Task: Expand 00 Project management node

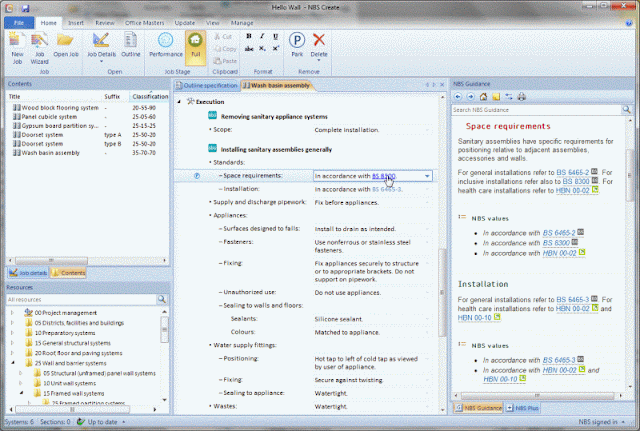Action: point(13,313)
